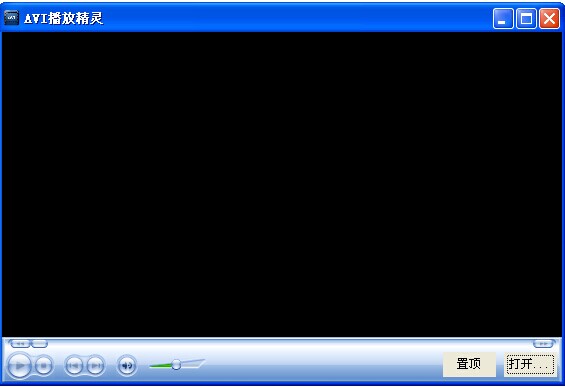Skip to the next track
The width and height of the screenshot is (565, 388).
point(95,366)
